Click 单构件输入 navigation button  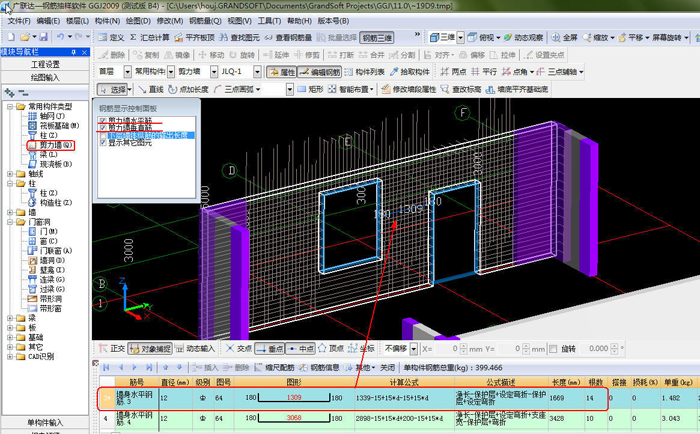(45, 422)
